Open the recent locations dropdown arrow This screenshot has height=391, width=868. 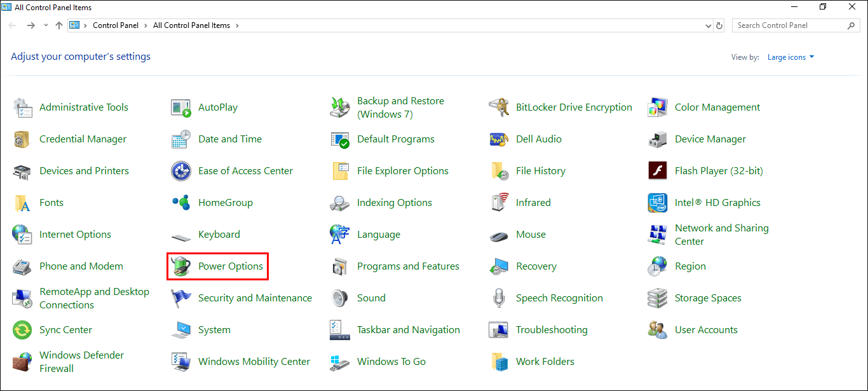click(x=46, y=25)
